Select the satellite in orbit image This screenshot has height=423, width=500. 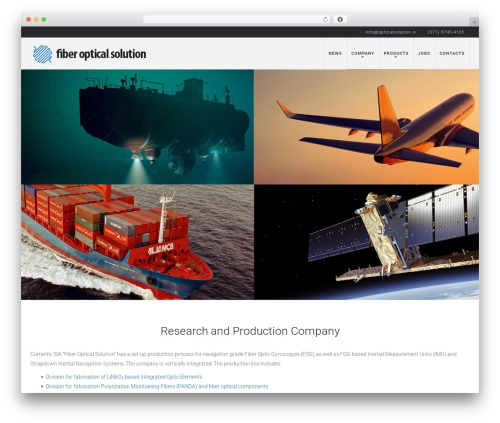click(x=367, y=242)
